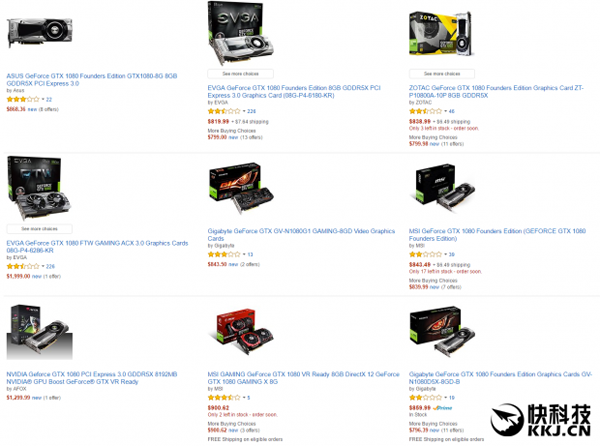Open ZOTAC GeForce GTX 1080 Founders Edition title link
This screenshot has height=446, width=600.
click(x=496, y=91)
